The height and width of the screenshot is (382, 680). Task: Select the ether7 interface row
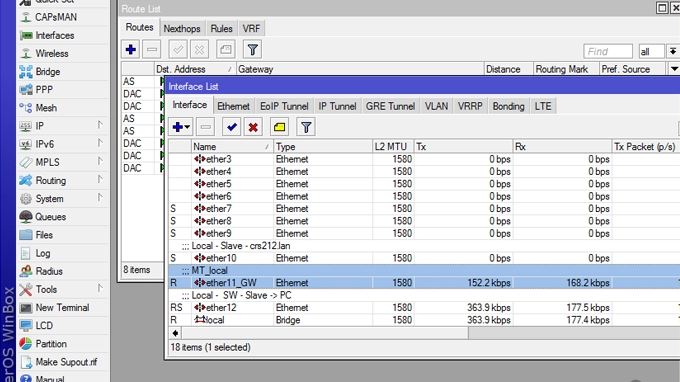click(x=424, y=209)
